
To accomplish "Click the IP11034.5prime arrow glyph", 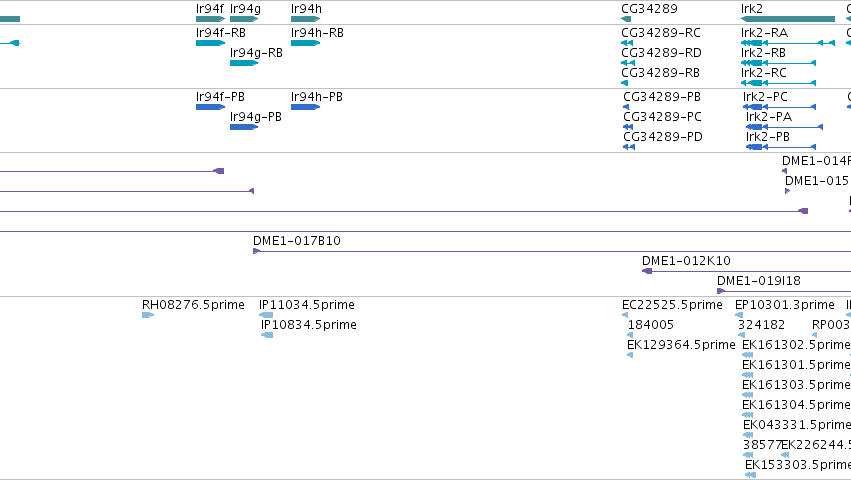I will pos(266,315).
